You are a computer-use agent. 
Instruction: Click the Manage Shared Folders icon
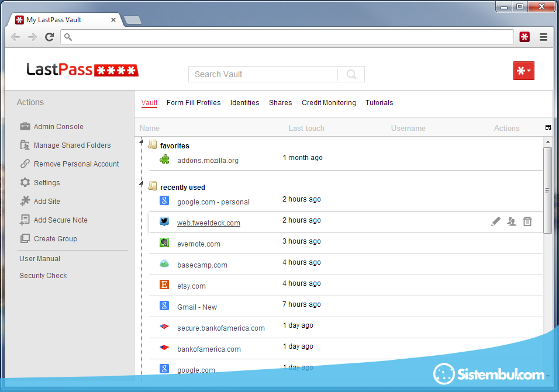[25, 145]
